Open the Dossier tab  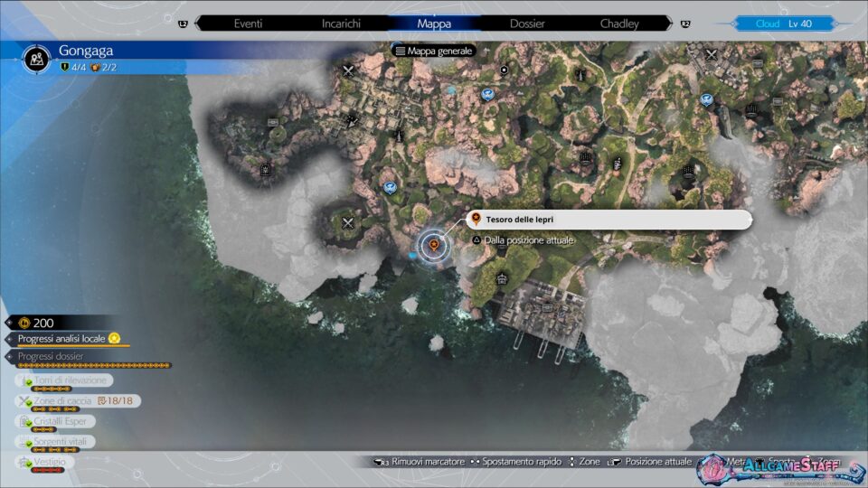527,23
